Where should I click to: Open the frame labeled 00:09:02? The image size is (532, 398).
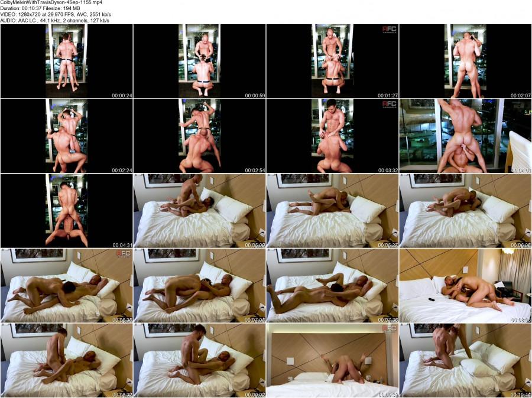pyautogui.click(x=199, y=360)
